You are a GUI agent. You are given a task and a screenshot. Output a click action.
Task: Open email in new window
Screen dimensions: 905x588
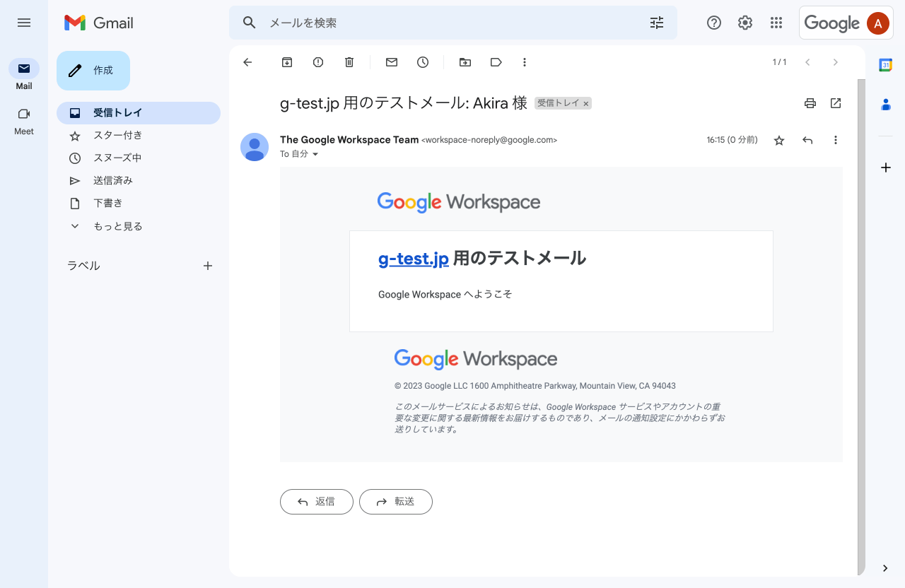click(836, 103)
